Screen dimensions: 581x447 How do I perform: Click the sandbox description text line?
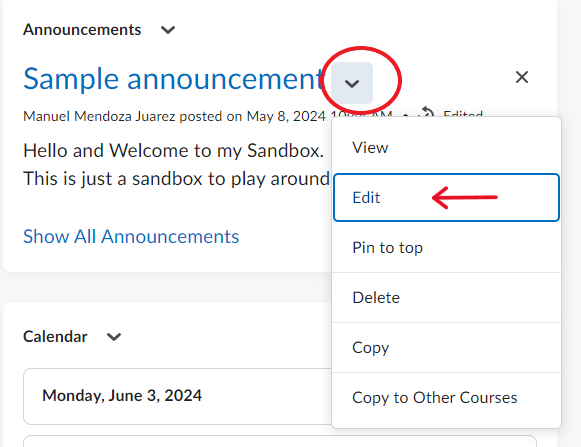pos(176,179)
